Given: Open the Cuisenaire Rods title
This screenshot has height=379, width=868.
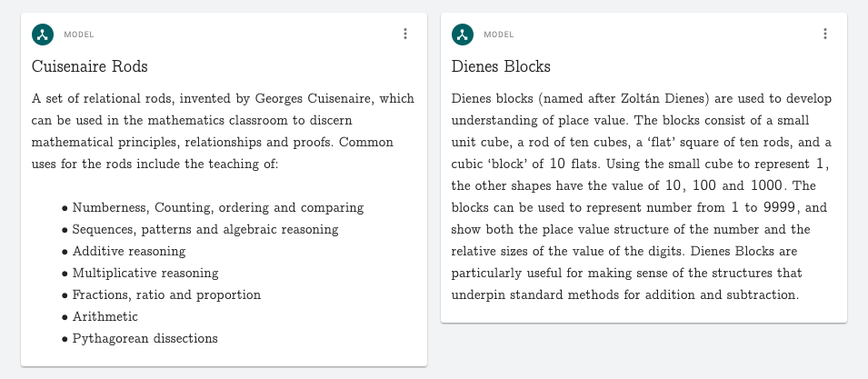Looking at the screenshot, I should tap(89, 66).
